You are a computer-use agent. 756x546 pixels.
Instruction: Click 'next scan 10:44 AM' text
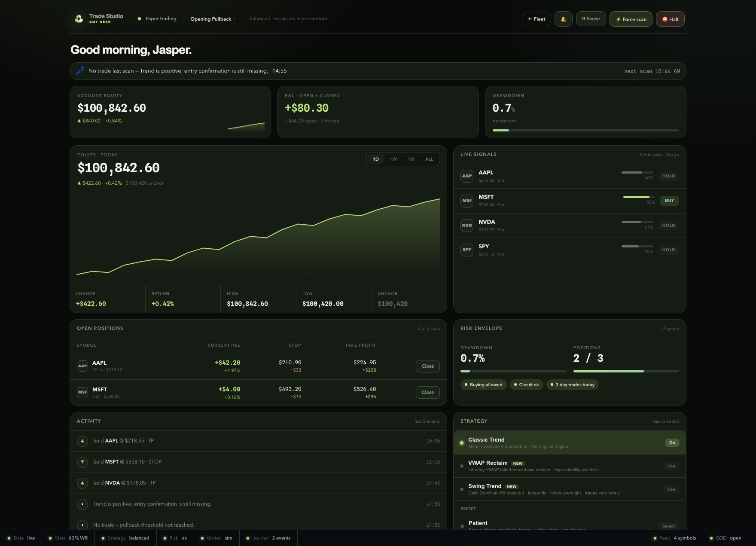pos(652,71)
